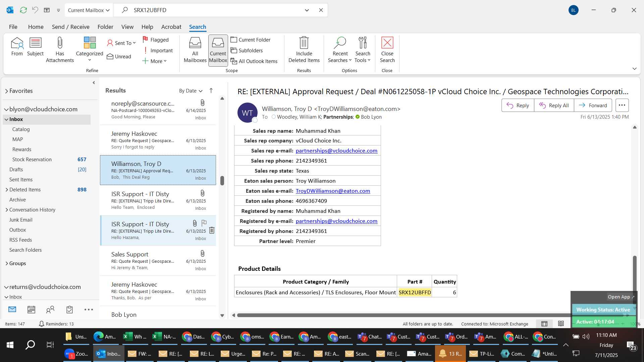
Task: Switch to the View tab
Action: [x=127, y=27]
